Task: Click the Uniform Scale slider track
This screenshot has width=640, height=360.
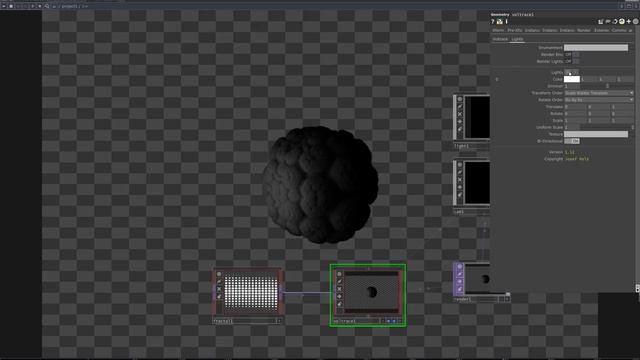Action: pyautogui.click(x=606, y=127)
